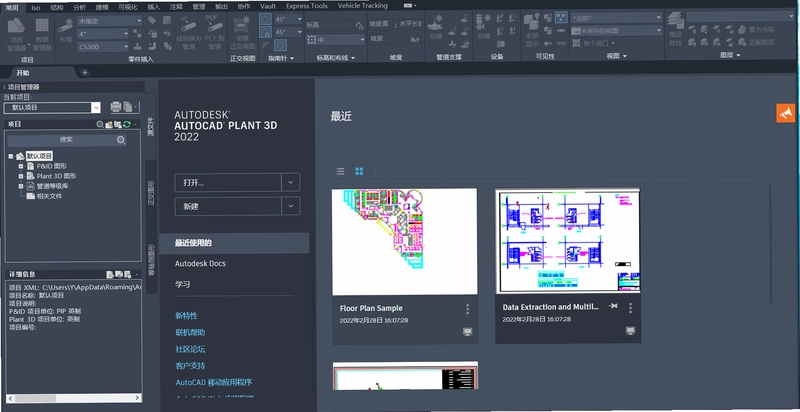
Task: Open the 默认项目 current project dropdown
Action: 52,108
